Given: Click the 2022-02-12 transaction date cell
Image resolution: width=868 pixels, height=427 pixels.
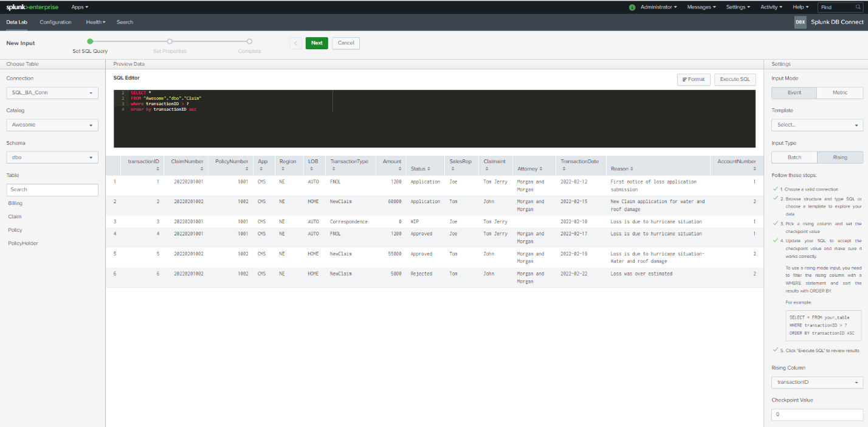Looking at the screenshot, I should (574, 182).
